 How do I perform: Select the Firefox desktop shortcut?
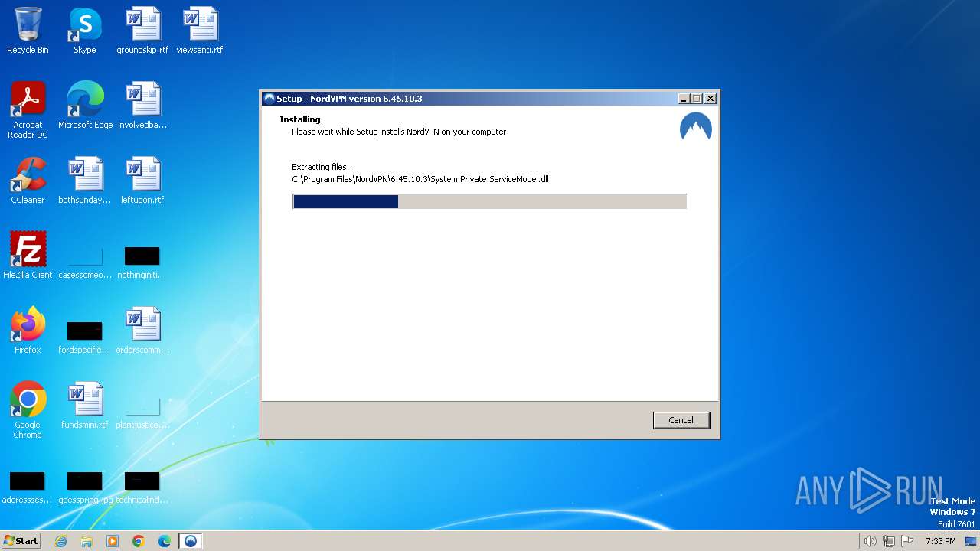coord(28,331)
